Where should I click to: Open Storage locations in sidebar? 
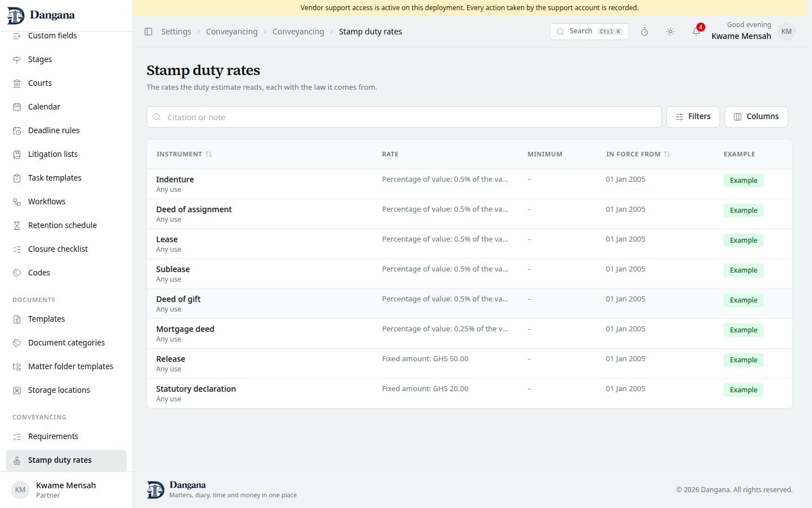pos(66,390)
